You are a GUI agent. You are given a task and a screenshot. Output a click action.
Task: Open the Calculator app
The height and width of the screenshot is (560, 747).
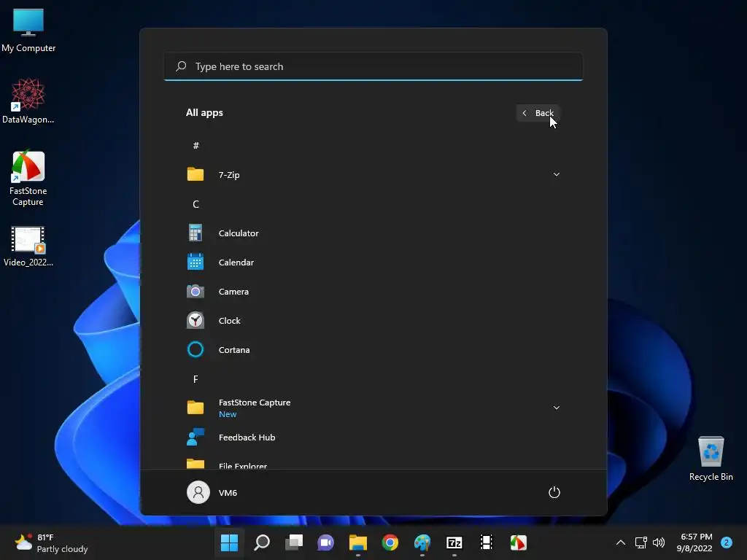(x=373, y=233)
